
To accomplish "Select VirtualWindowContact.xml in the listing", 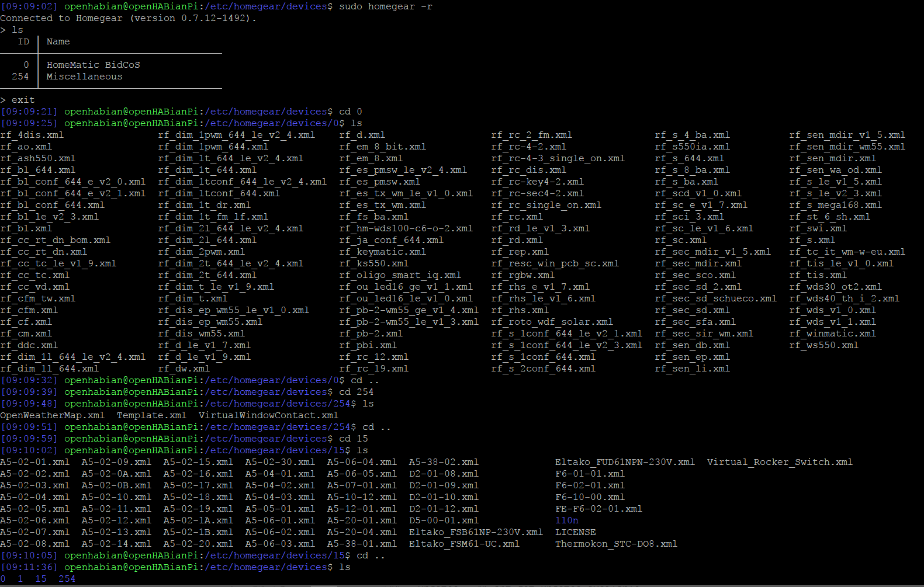I will pos(269,415).
